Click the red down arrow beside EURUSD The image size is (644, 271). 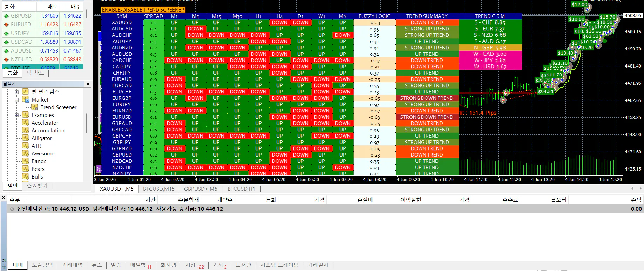coord(6,25)
